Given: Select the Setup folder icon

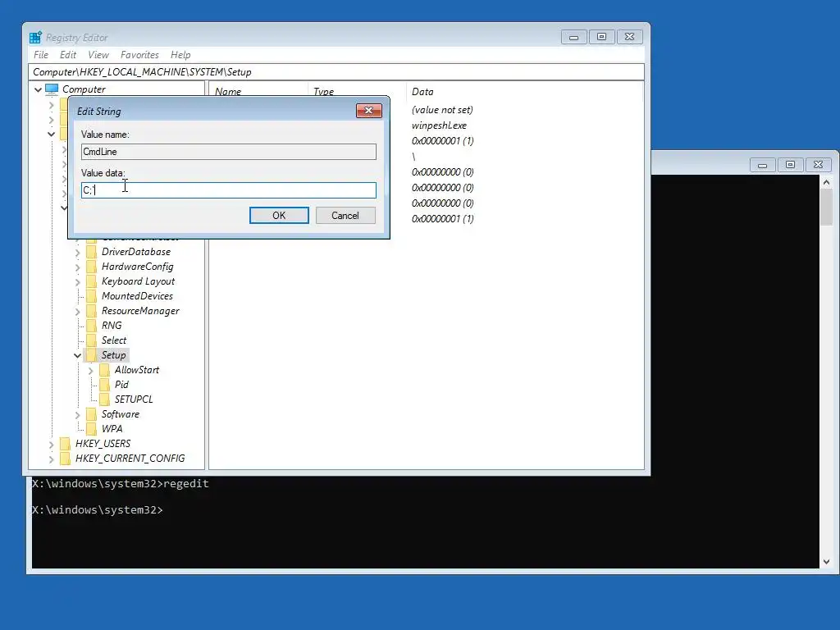Looking at the screenshot, I should 92,354.
